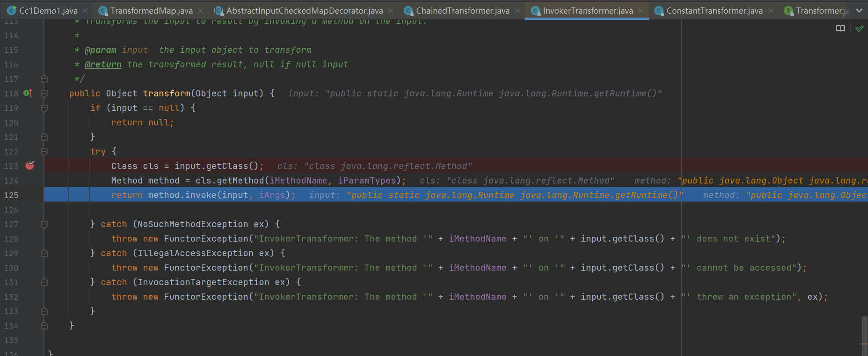Click the iParamTypes argument on line 124

pyautogui.click(x=367, y=180)
